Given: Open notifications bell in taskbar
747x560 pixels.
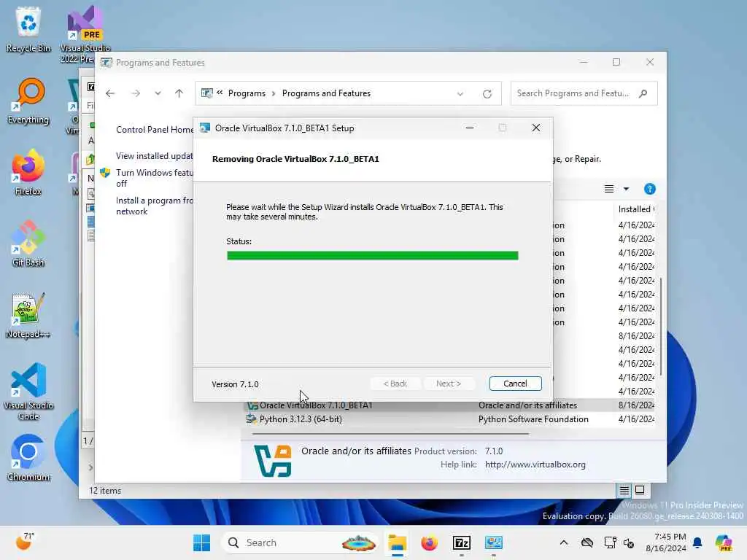Looking at the screenshot, I should pyautogui.click(x=697, y=542).
